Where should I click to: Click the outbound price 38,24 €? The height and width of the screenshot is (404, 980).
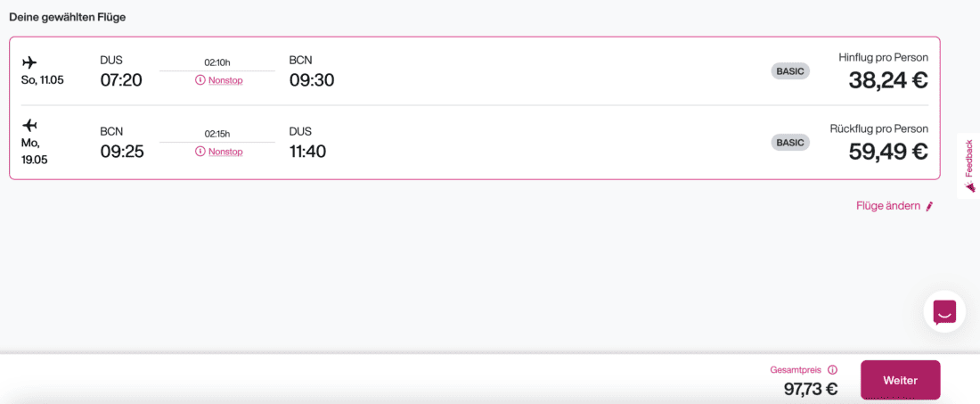pos(888,80)
